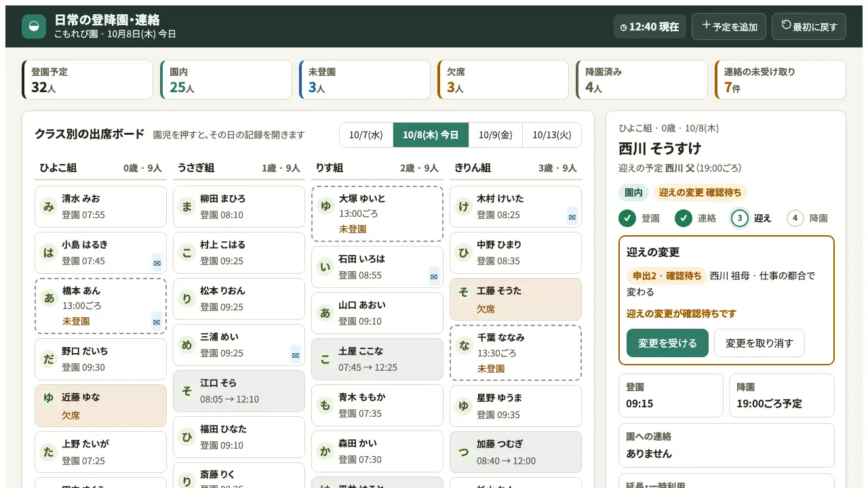Select the 未登園 3人 summary card
The height and width of the screenshot is (488, 868).
click(x=365, y=80)
